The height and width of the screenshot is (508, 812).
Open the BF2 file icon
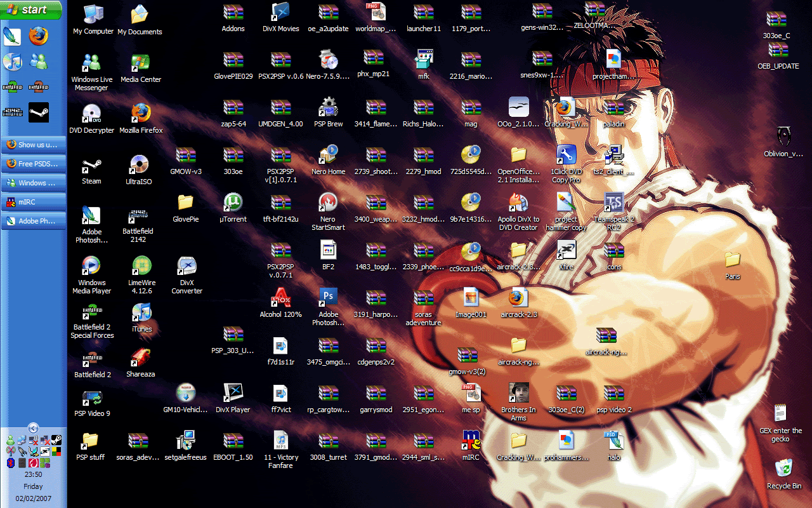[x=328, y=255]
